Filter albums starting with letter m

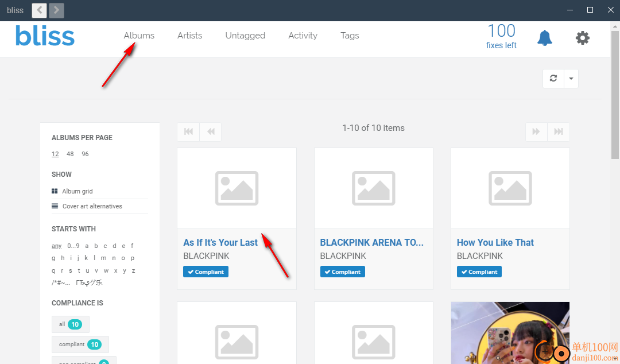tap(103, 258)
